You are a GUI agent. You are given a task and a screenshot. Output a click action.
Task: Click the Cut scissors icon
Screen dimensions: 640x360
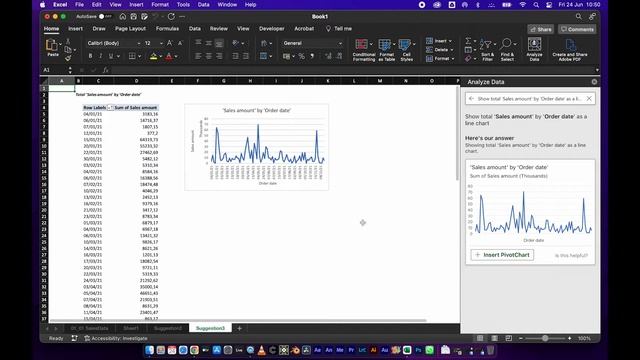click(x=68, y=42)
